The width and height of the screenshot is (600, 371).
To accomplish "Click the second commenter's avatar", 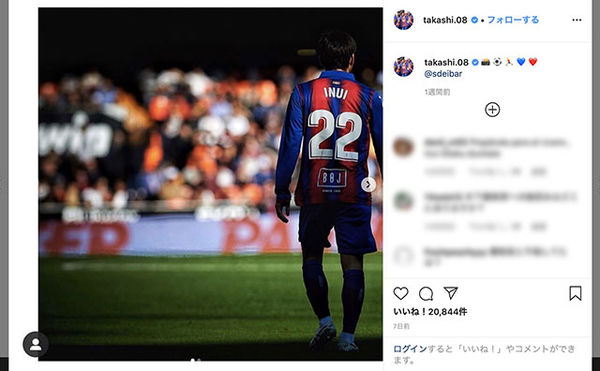I will (x=403, y=201).
